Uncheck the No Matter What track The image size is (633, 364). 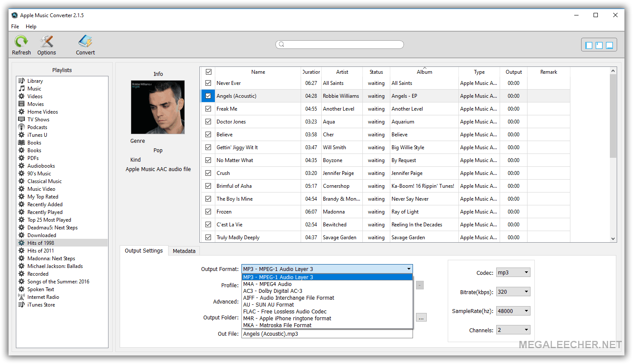click(208, 160)
